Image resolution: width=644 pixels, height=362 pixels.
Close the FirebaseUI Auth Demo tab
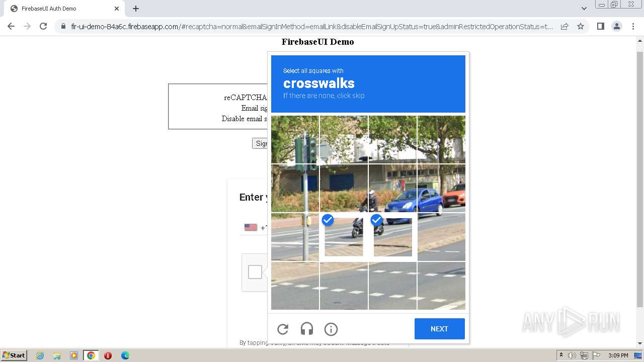tap(117, 9)
